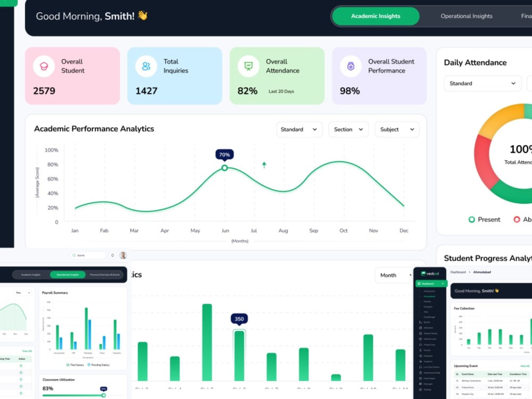Open the large Operational Insights tab
This screenshot has height=399, width=532.
467,16
